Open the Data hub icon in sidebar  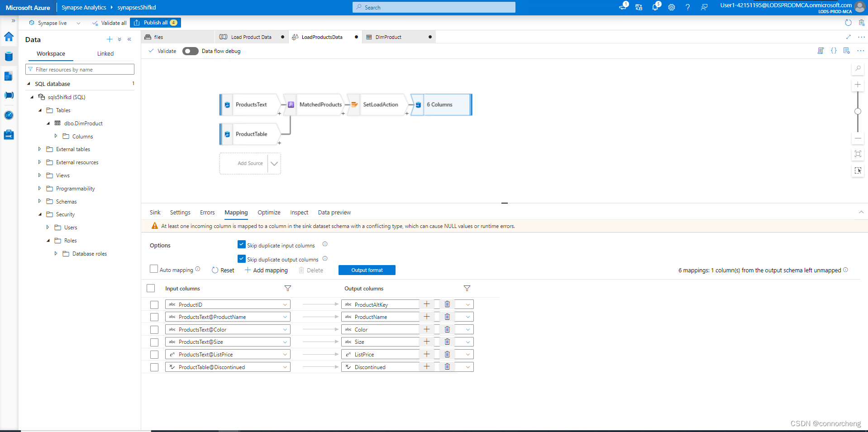point(9,56)
